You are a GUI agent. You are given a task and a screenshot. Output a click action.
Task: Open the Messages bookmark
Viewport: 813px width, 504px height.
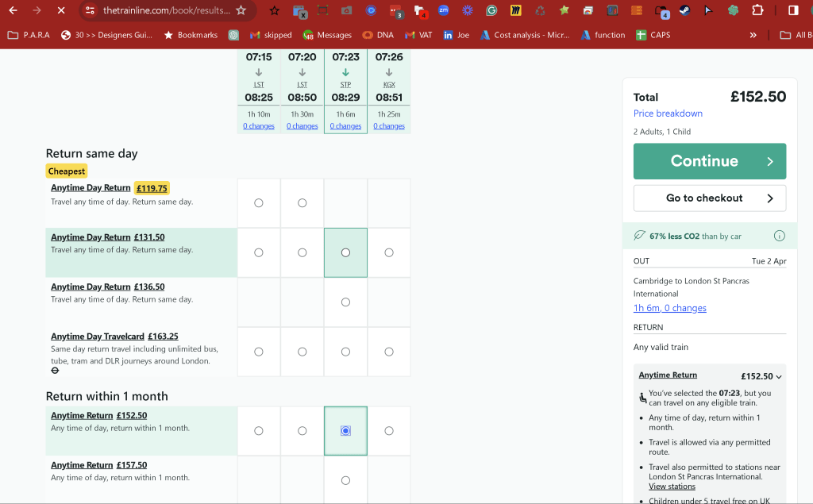(327, 35)
